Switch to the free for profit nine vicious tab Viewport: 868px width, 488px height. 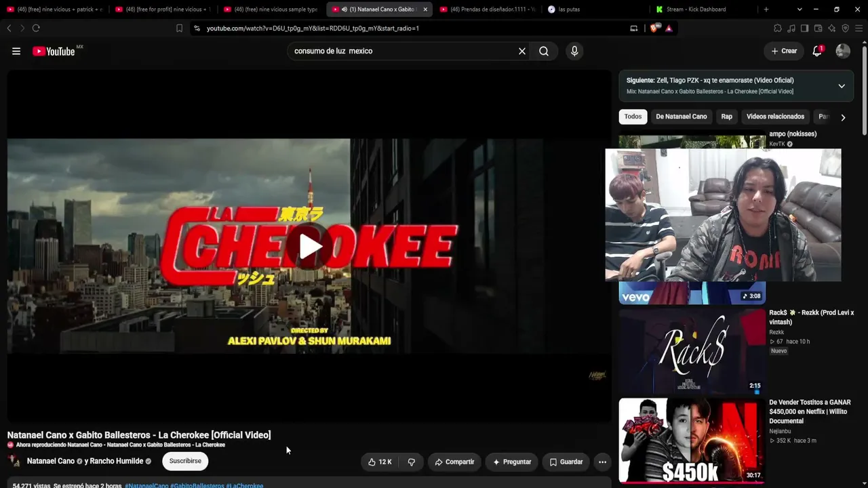[x=163, y=9]
